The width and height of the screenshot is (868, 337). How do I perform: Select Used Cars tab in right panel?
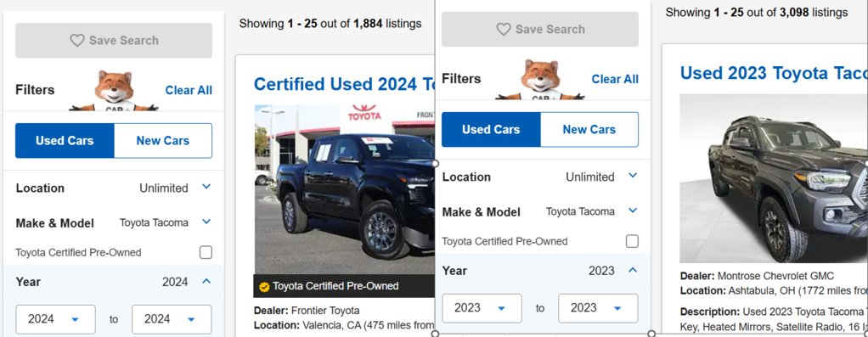pyautogui.click(x=491, y=130)
